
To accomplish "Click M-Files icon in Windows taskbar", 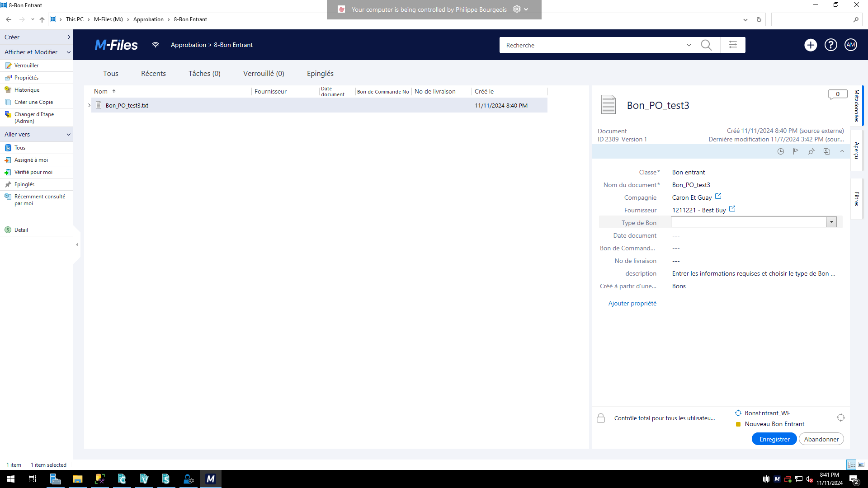I will point(211,479).
